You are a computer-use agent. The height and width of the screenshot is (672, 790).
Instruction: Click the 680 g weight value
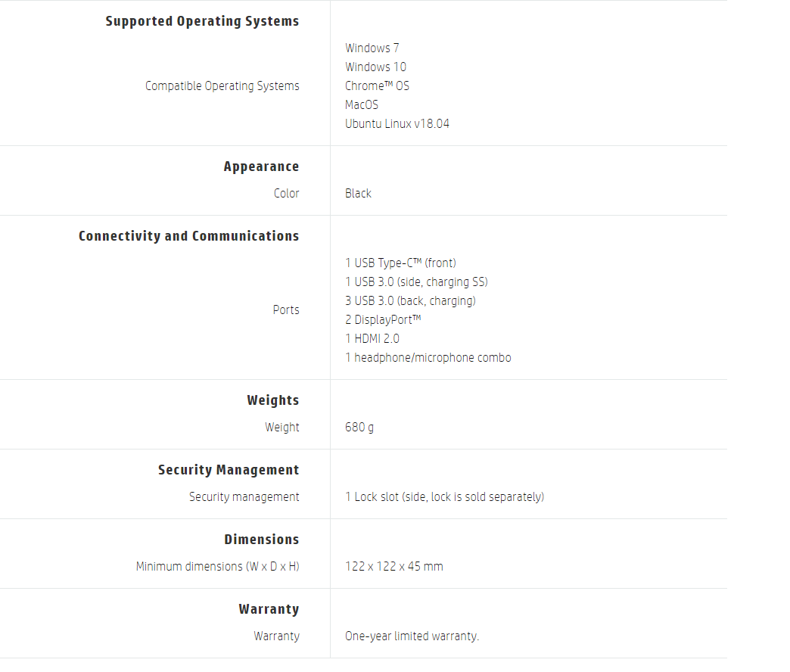click(x=359, y=428)
